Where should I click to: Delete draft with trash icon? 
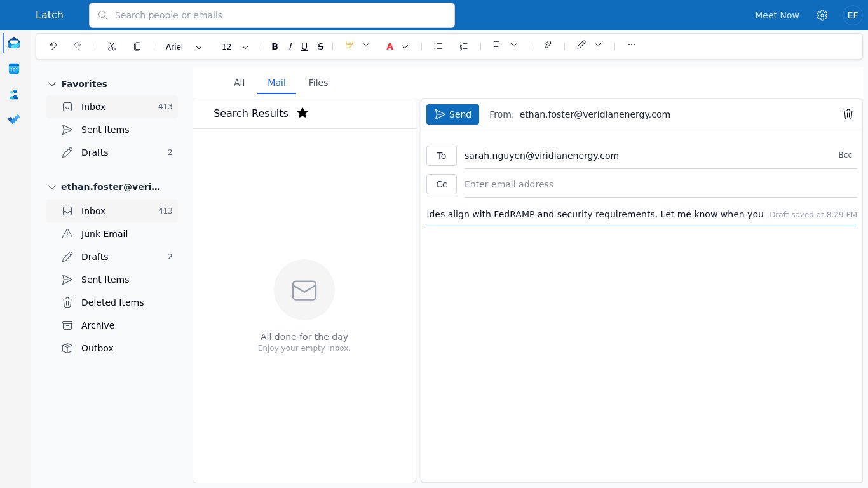pyautogui.click(x=848, y=114)
